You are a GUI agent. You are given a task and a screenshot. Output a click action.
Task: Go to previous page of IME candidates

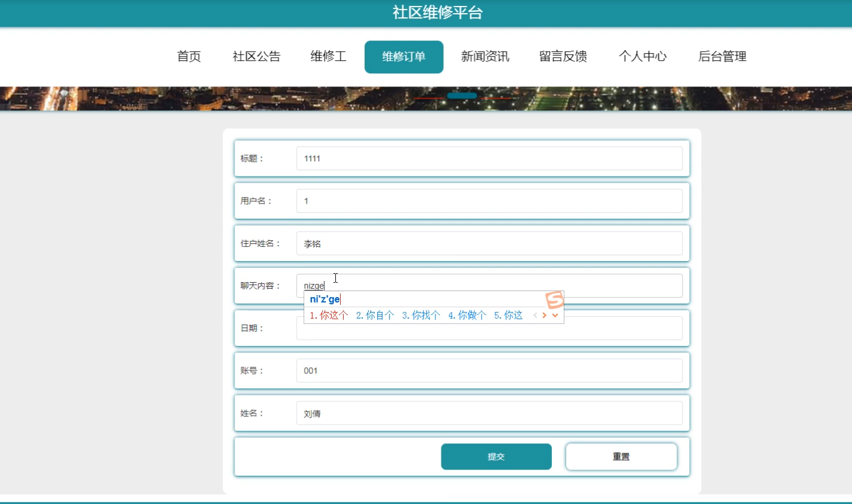coord(535,316)
